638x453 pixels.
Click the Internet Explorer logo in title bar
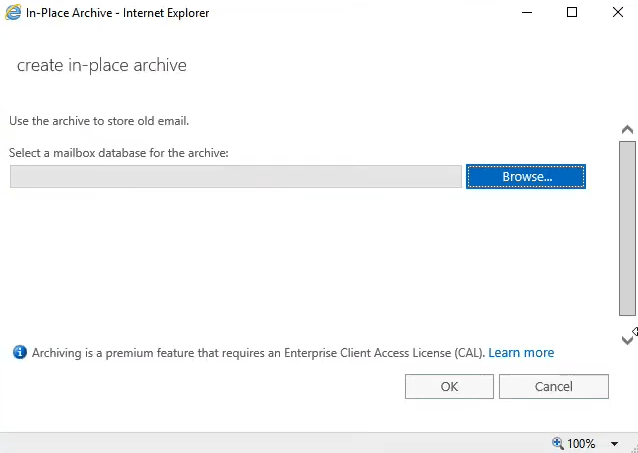pos(13,13)
